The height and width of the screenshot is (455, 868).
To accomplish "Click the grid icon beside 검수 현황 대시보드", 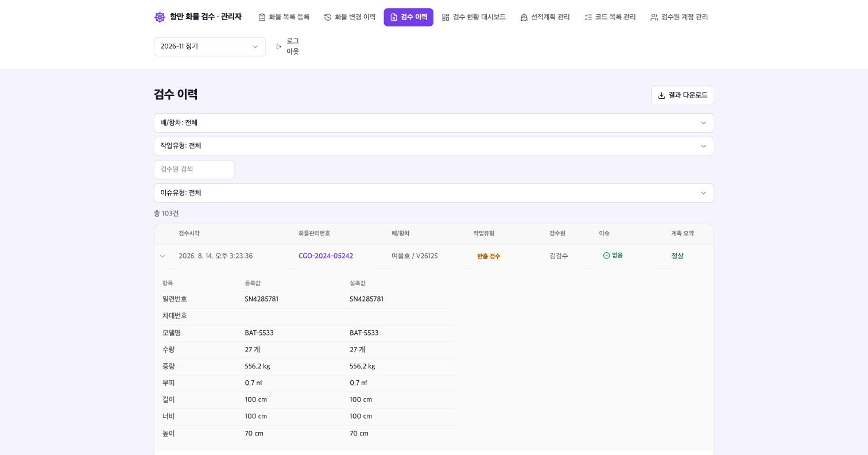I will click(x=445, y=17).
